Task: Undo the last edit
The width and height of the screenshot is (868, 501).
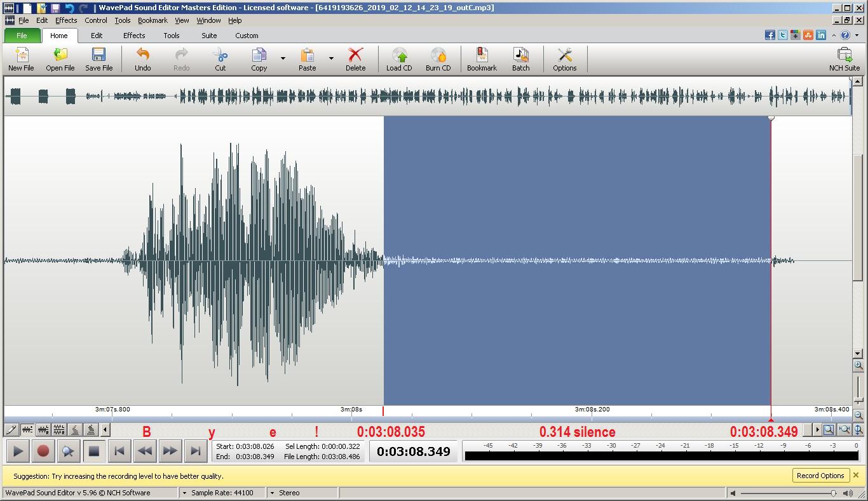Action: (x=143, y=59)
